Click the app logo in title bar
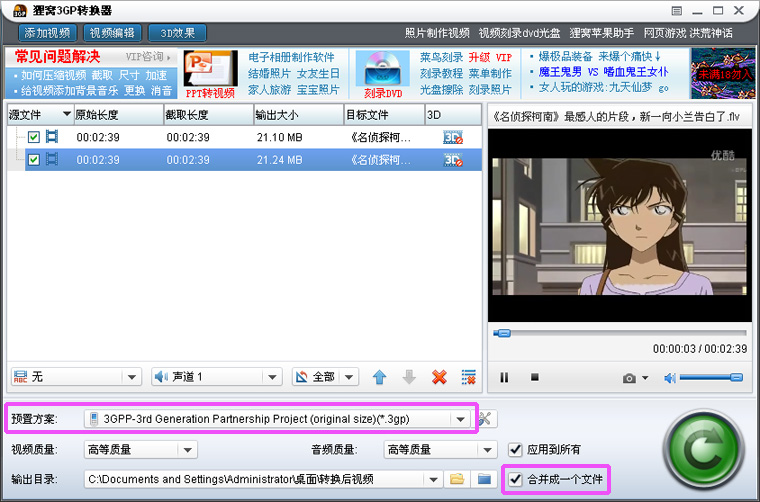 point(20,10)
